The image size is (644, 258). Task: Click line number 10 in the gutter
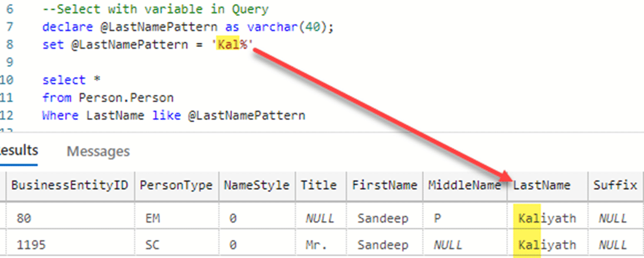(x=12, y=80)
